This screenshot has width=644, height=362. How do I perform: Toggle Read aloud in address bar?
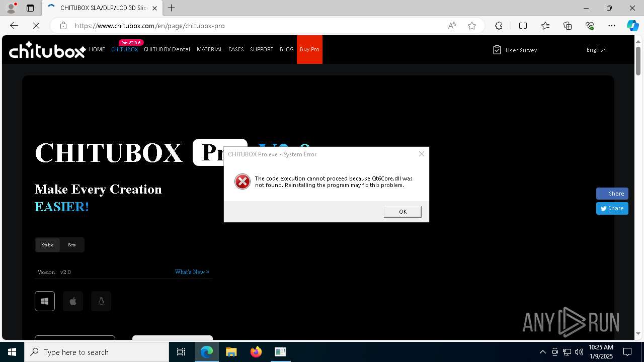452,26
